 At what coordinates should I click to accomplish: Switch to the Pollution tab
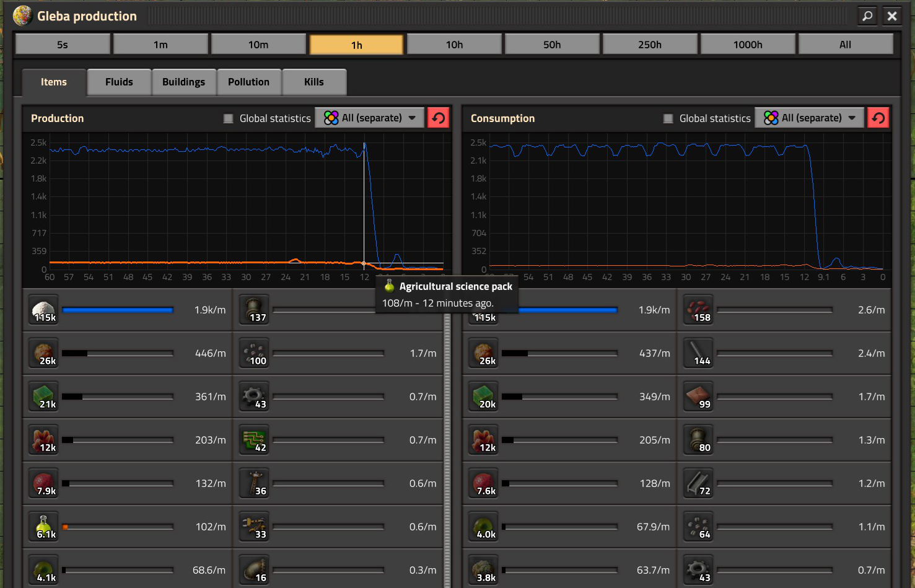(248, 82)
